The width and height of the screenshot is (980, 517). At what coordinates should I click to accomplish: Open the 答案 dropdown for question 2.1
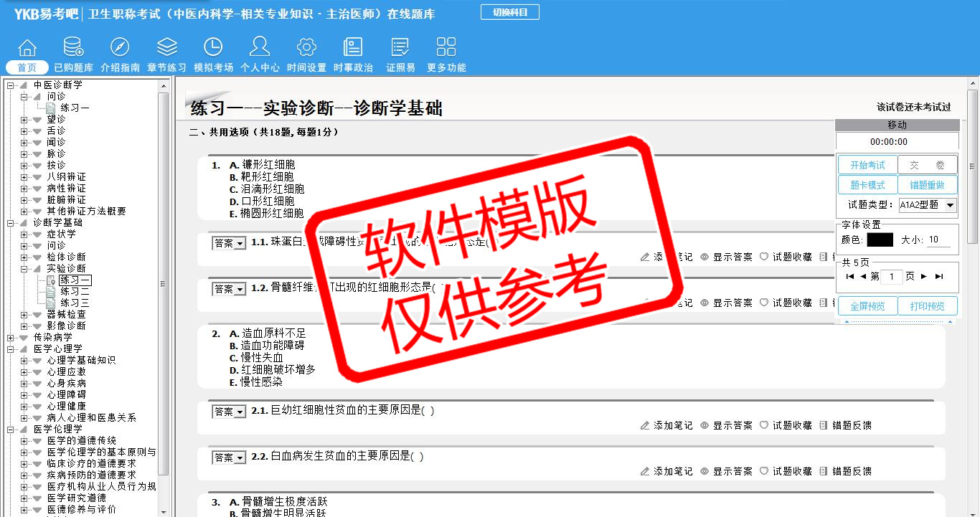point(229,412)
